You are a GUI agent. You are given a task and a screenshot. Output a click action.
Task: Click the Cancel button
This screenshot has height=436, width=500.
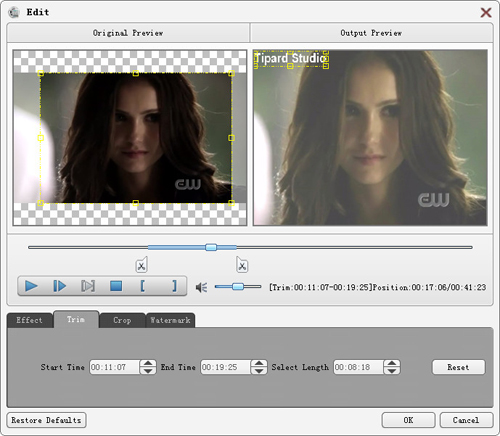466,420
